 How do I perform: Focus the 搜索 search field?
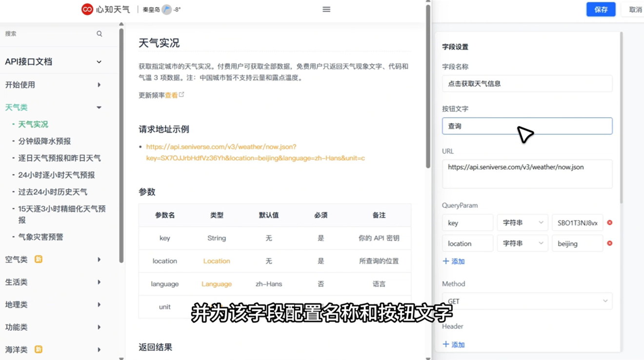point(49,34)
